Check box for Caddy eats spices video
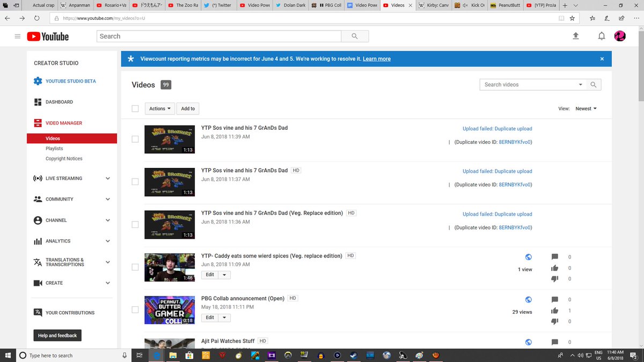Screen dimensions: 644x362 pos(135,267)
